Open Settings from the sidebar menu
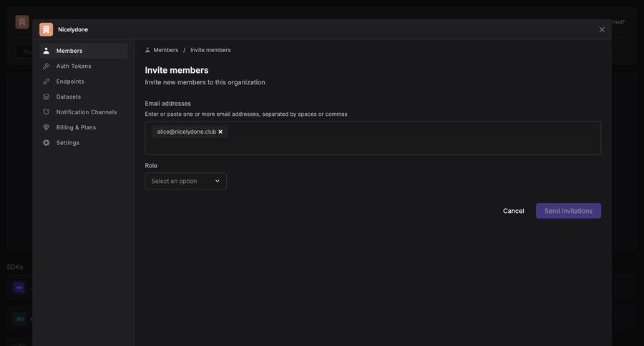The width and height of the screenshot is (644, 346). [x=68, y=143]
